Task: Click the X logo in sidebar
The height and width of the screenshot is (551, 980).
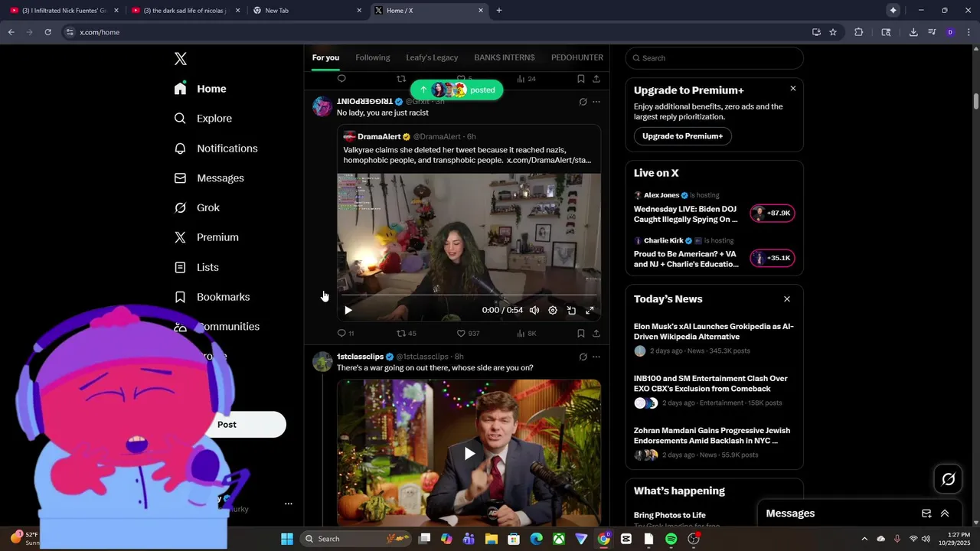Action: coord(181,59)
